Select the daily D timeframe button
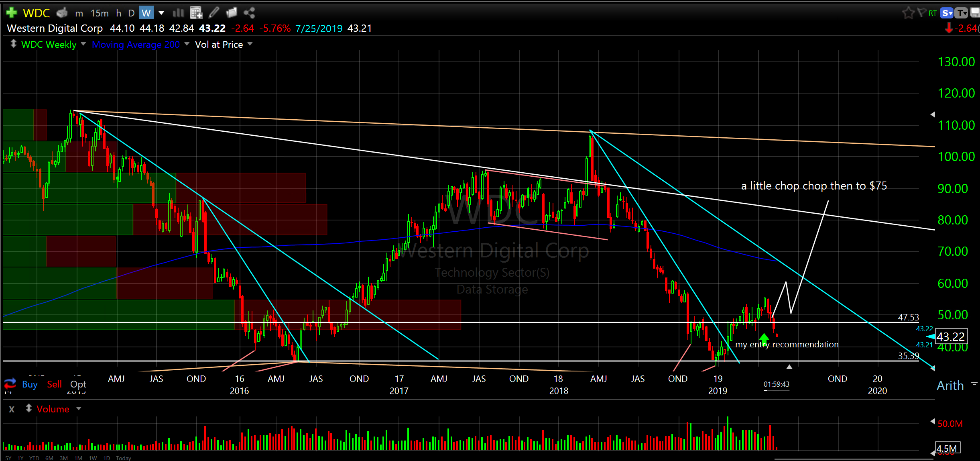The image size is (980, 461). click(131, 13)
